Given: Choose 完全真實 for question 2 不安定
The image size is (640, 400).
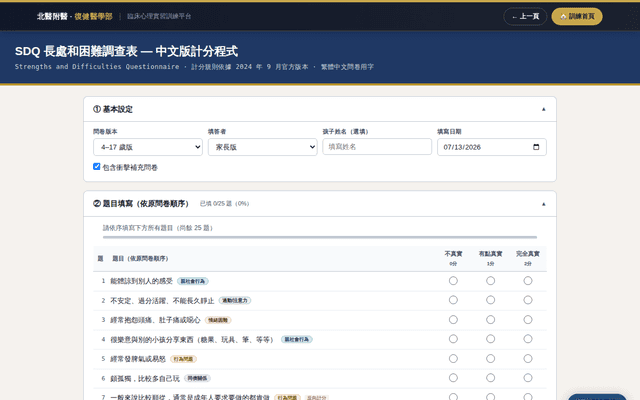Looking at the screenshot, I should [x=528, y=300].
